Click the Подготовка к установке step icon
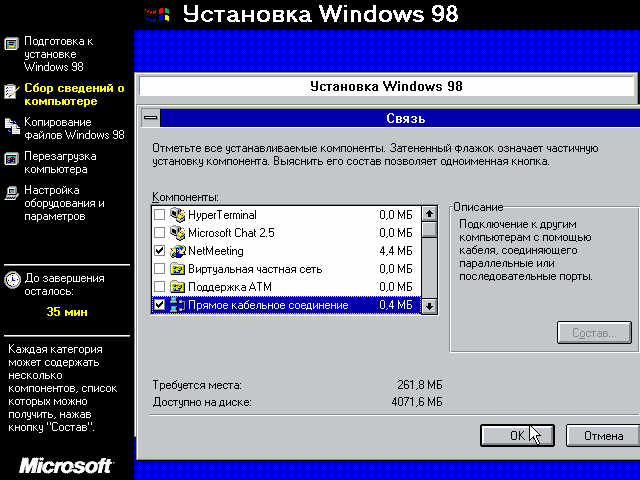Viewport: 640px width, 480px height. coord(11,43)
